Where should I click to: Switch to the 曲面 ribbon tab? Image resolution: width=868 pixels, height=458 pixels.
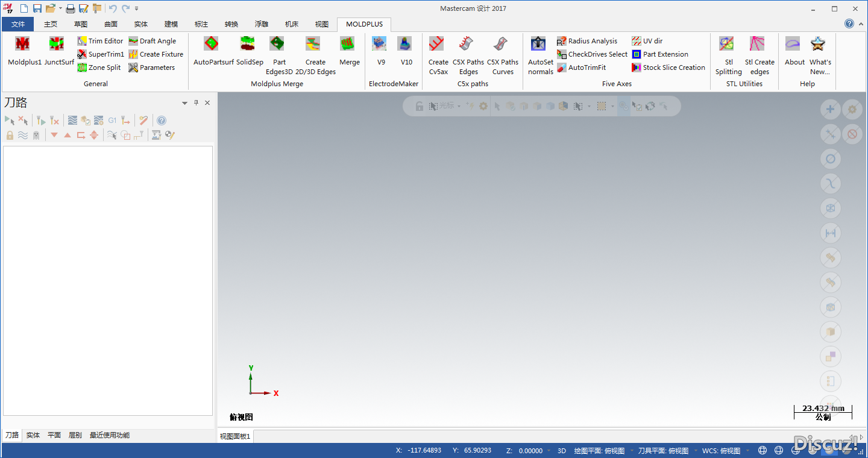(x=111, y=24)
